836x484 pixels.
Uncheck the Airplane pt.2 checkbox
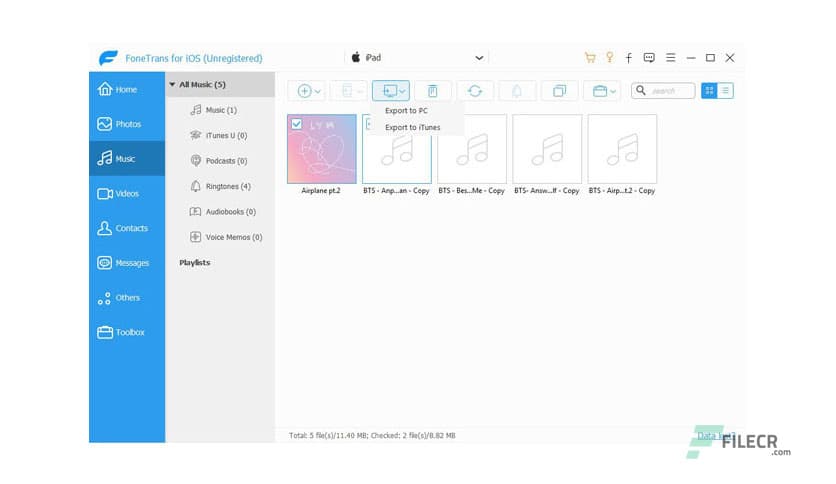coord(296,124)
